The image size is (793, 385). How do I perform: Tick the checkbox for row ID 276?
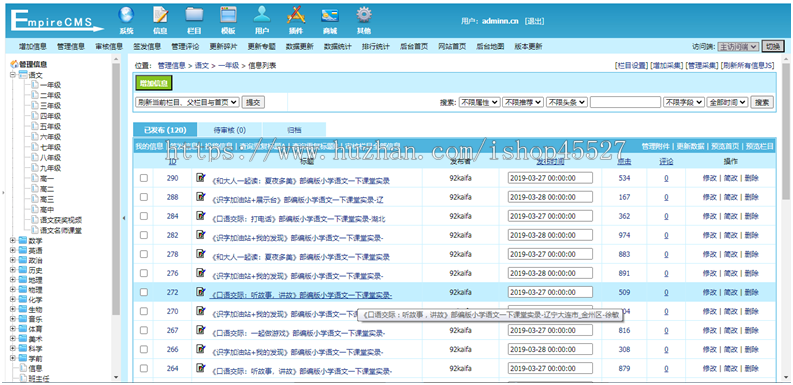click(x=144, y=273)
